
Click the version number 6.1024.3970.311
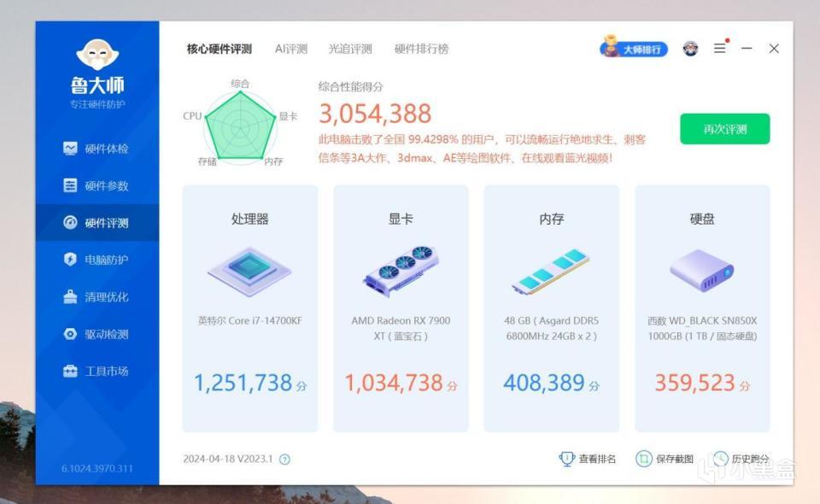[x=97, y=468]
